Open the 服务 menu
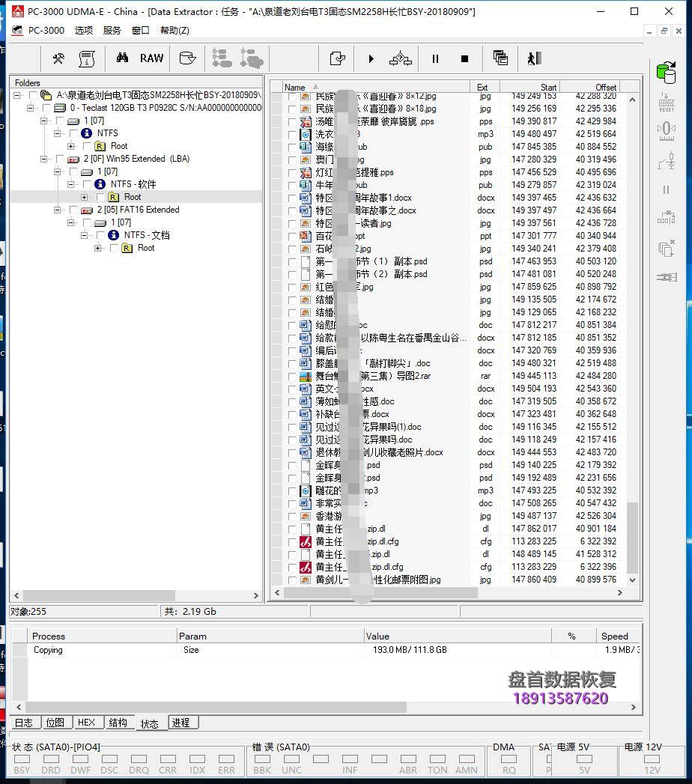The width and height of the screenshot is (692, 784). (x=112, y=30)
